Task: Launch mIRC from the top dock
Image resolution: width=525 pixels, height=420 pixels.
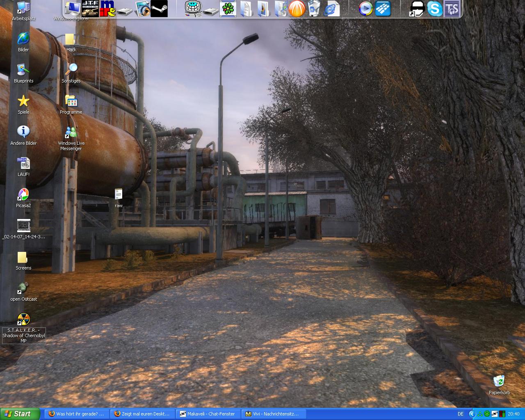Action: tap(107, 9)
